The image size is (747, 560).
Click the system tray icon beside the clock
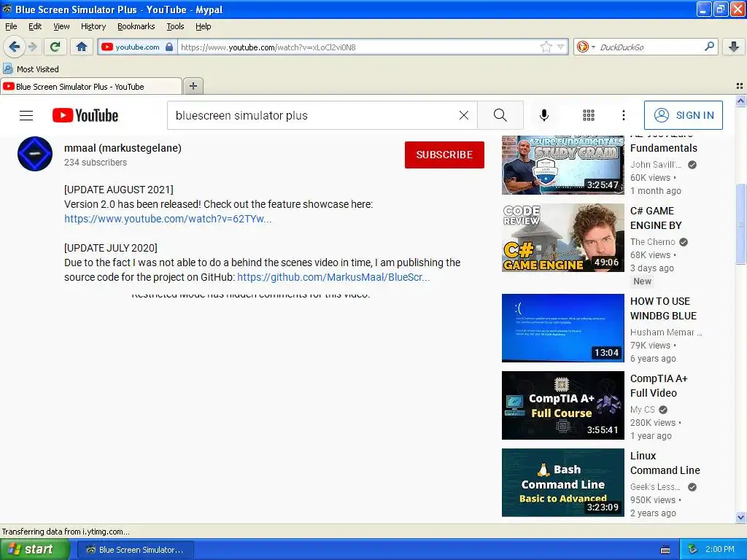coord(693,550)
